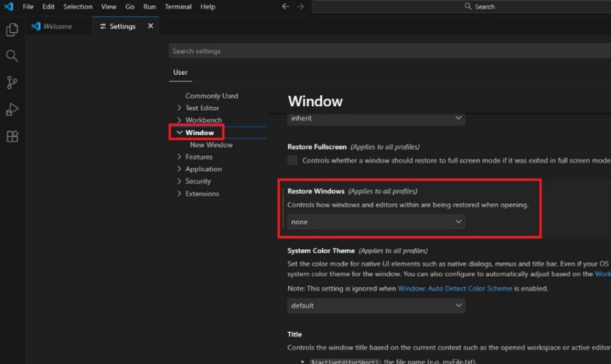Click the title bar Search box
This screenshot has height=364, width=611.
461,6
